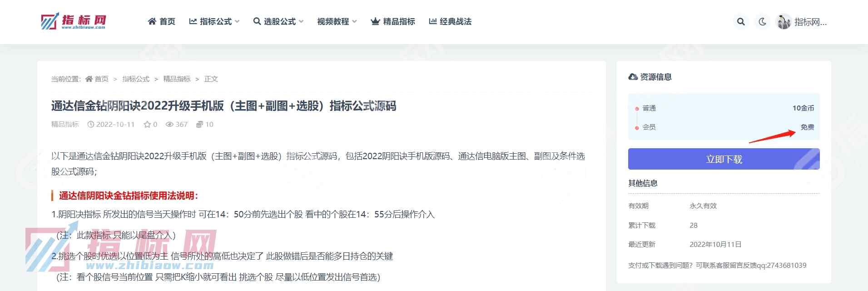The width and height of the screenshot is (868, 291).
Task: Toggle dark mode with the moon icon
Action: pos(762,21)
